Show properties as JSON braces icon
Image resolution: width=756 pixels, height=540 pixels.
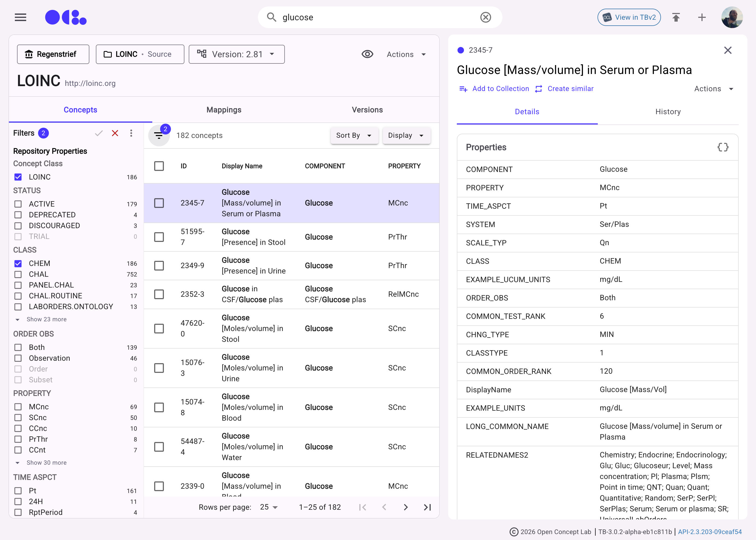(723, 147)
